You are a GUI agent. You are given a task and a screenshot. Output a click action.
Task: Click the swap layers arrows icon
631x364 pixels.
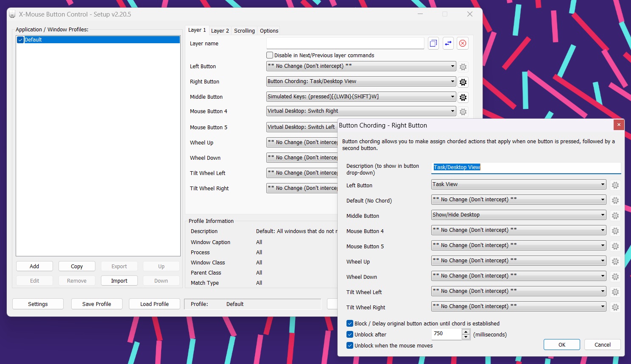pos(448,43)
